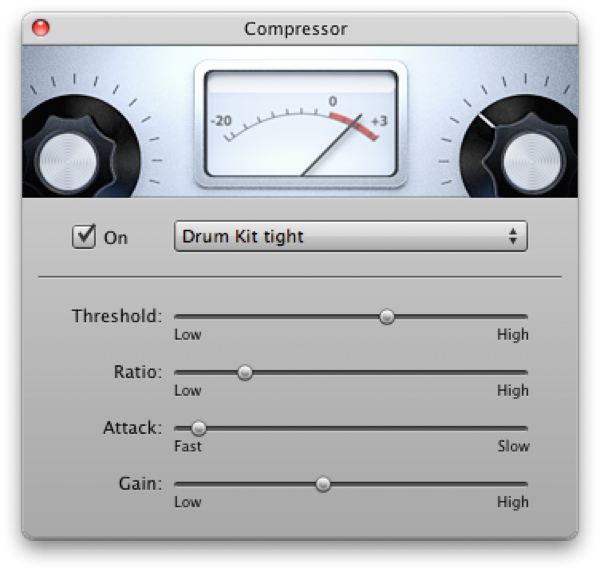Screen dimensions: 600x571
Task: Disable the compressor with the On checkbox
Action: (84, 237)
